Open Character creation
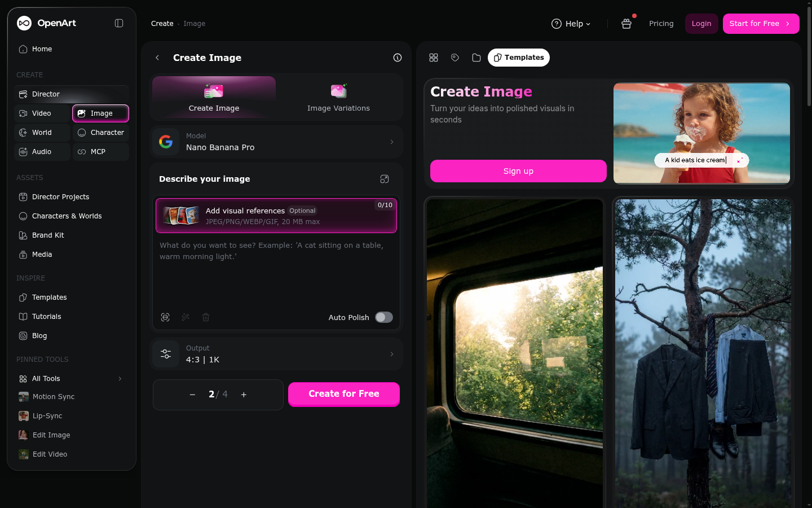 [101, 133]
